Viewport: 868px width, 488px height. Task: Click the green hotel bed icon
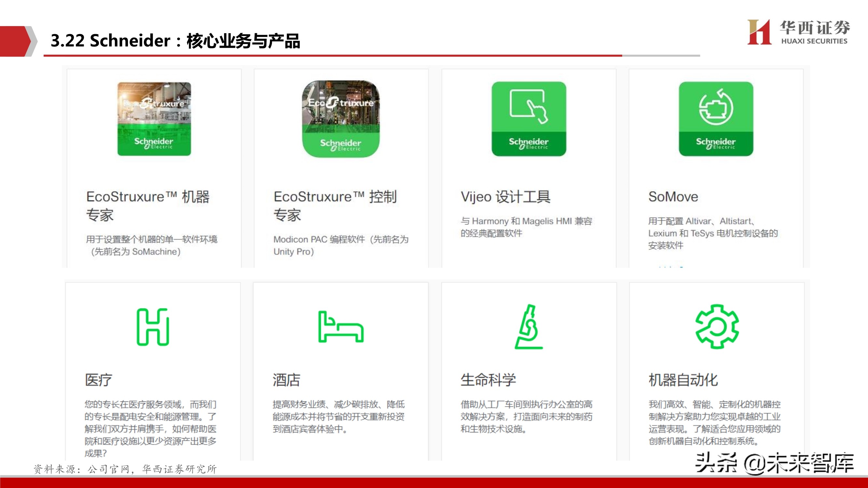(341, 327)
